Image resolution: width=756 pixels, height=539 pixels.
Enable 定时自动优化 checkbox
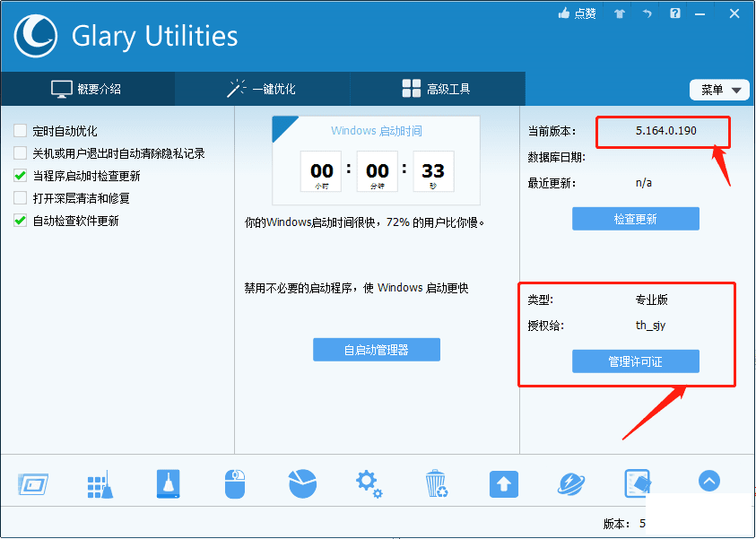[x=21, y=131]
